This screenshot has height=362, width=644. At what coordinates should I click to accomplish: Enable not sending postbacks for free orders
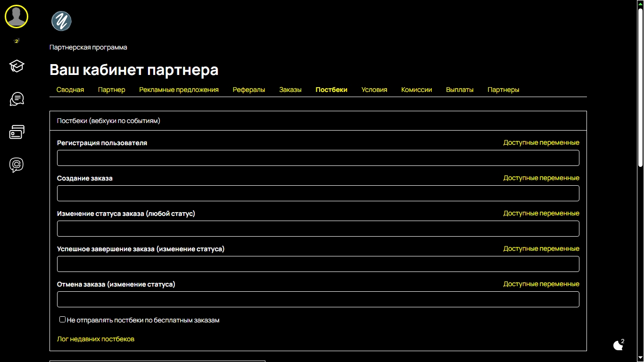pos(62,320)
